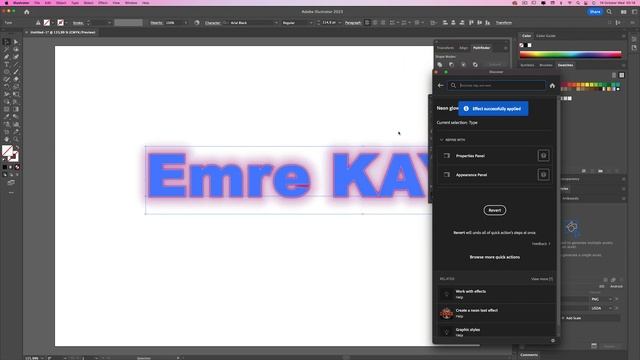This screenshot has height=360, width=640.
Task: Swap fill and stroke arrows
Action: 16,147
